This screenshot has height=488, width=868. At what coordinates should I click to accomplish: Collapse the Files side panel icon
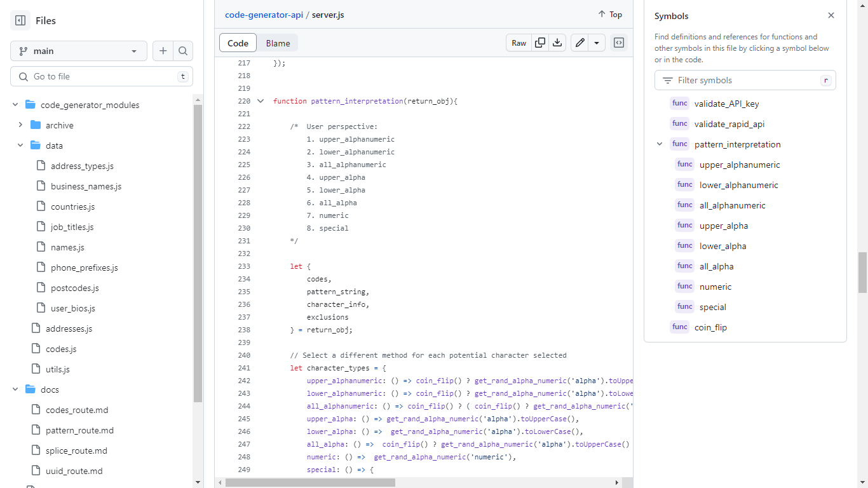(x=20, y=20)
